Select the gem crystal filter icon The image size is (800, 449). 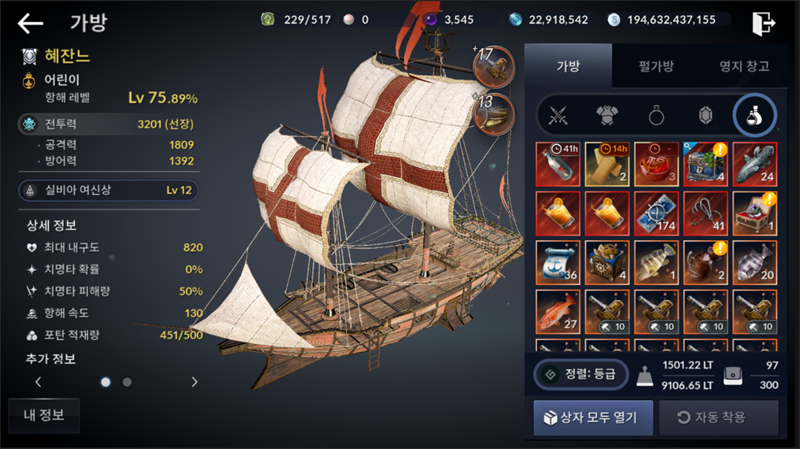tap(705, 116)
